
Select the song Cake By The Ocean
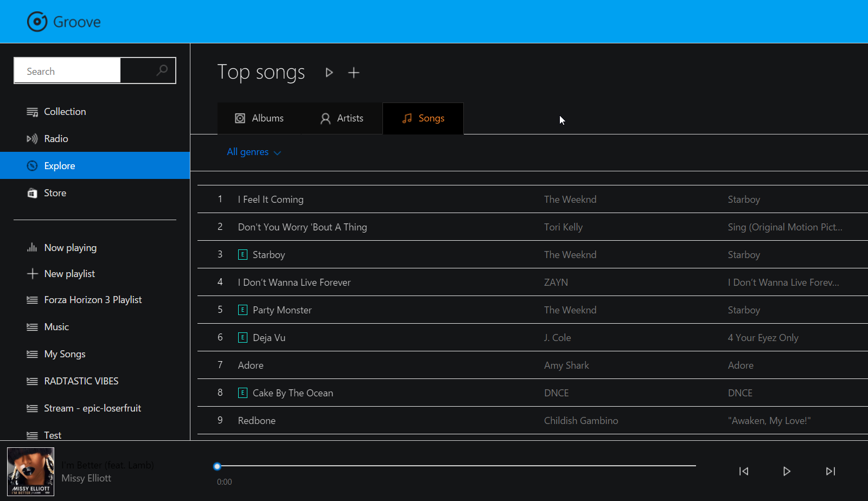[293, 393]
